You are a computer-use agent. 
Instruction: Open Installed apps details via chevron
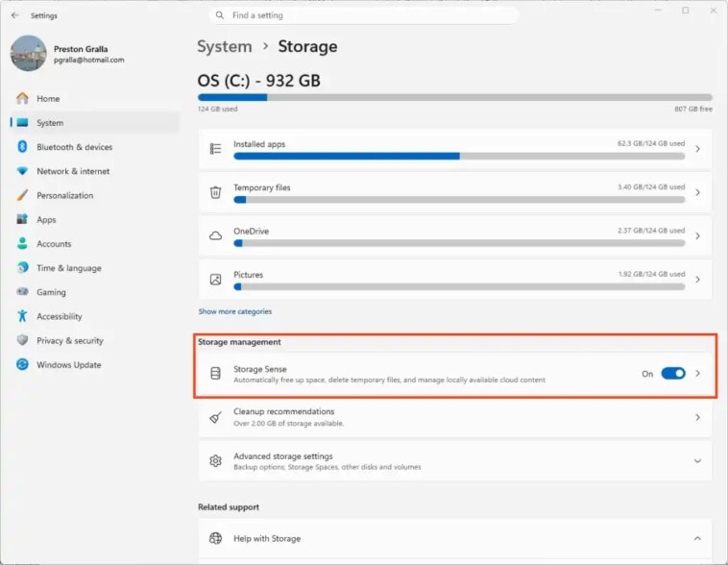pos(698,149)
